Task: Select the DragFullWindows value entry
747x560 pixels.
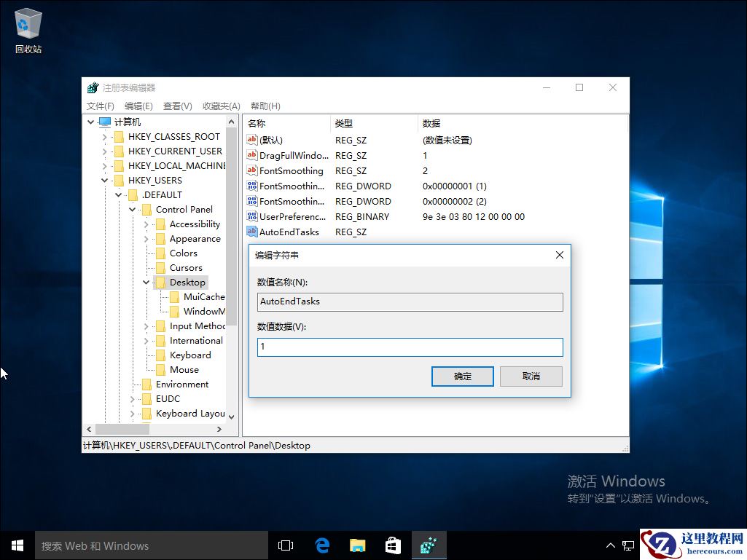Action: 291,155
